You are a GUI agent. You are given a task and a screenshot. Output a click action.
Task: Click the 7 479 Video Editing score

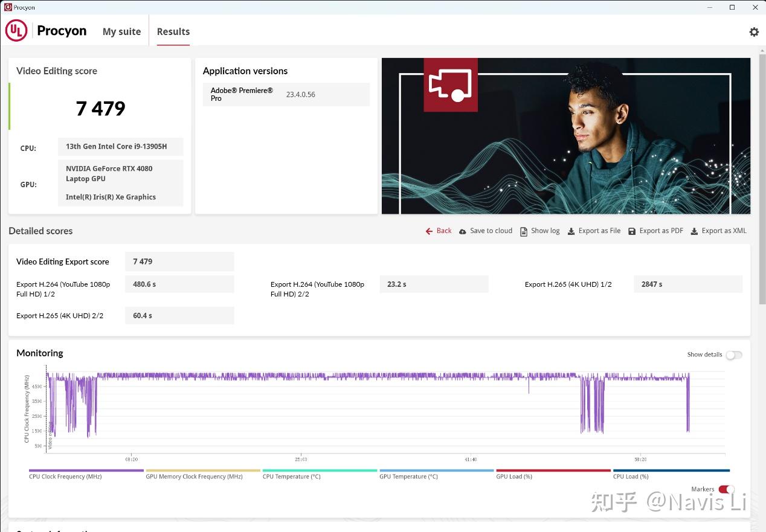[x=100, y=108]
